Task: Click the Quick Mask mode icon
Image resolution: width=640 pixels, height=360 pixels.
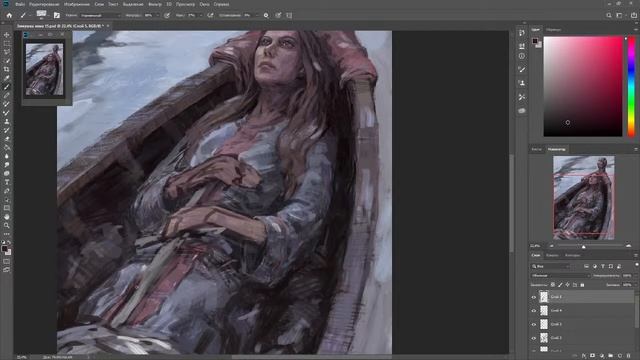Action: [x=7, y=261]
